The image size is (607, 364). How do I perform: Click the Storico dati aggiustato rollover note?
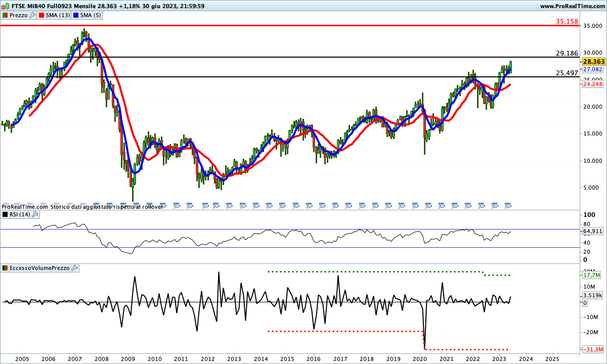(x=107, y=207)
